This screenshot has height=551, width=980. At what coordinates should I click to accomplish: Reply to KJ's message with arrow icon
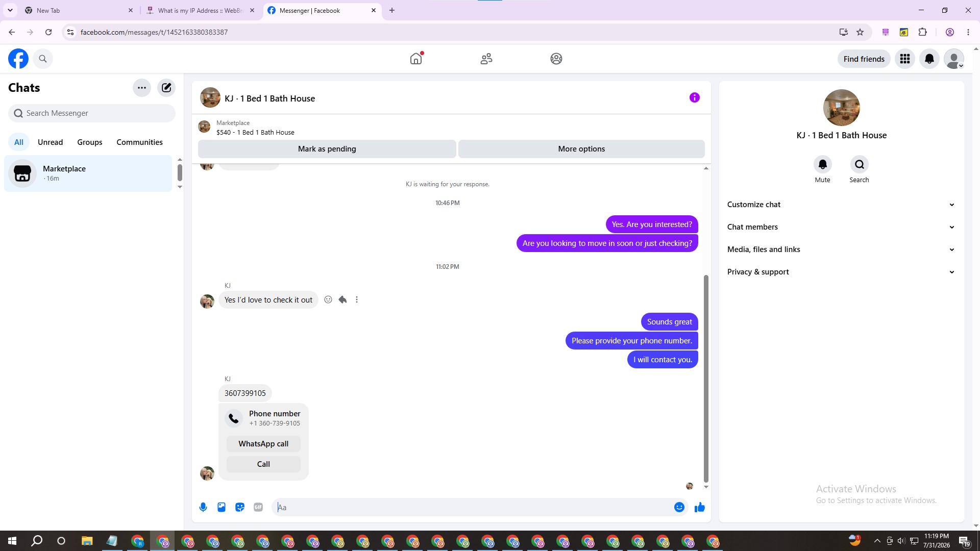342,300
